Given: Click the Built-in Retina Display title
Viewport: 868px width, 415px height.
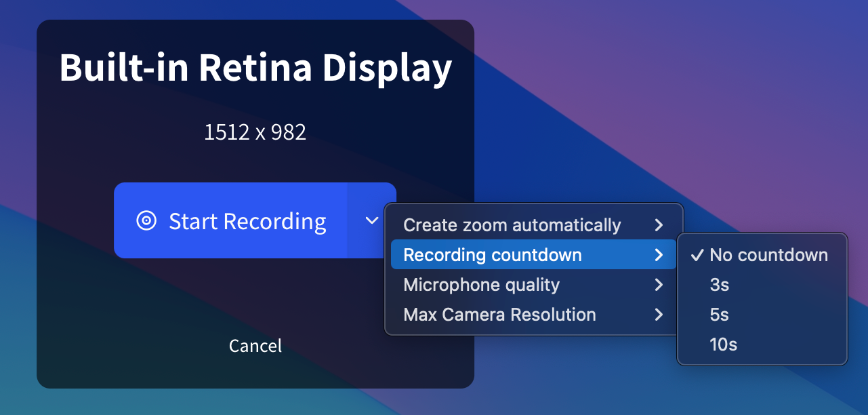Looking at the screenshot, I should (255, 68).
